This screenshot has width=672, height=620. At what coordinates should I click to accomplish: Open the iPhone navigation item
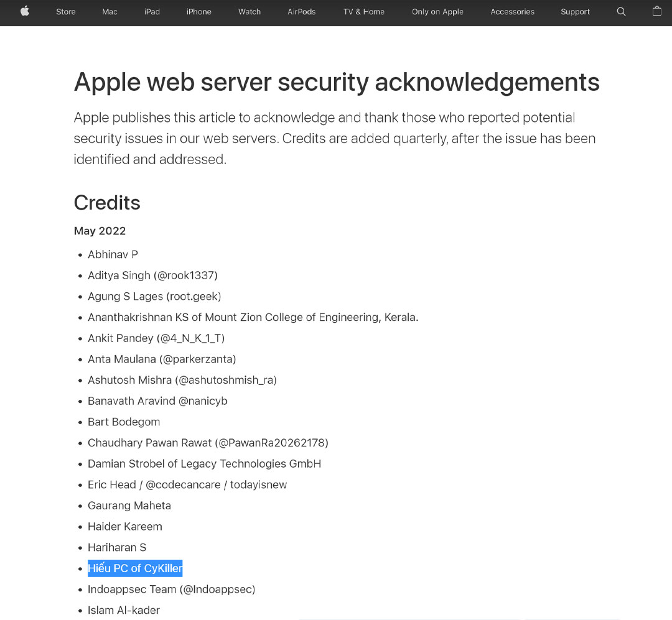point(199,12)
